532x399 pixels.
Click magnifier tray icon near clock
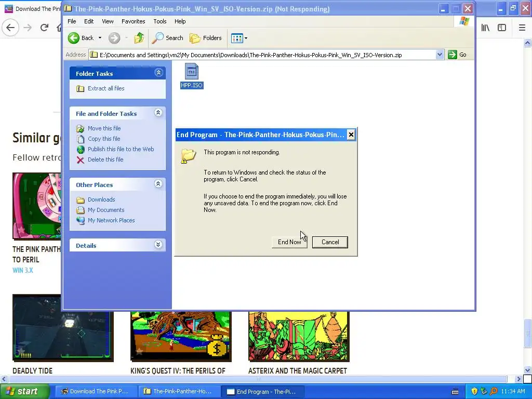tap(494, 391)
